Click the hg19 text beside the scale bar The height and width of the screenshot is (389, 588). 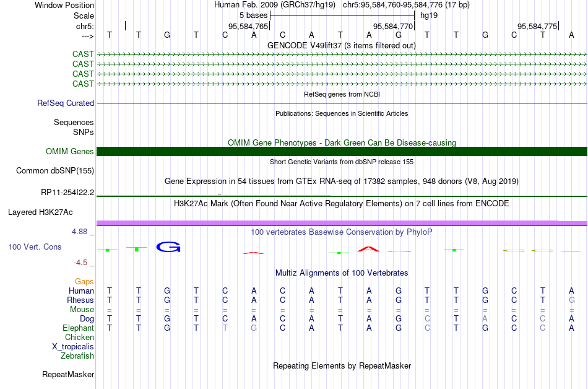coord(429,15)
